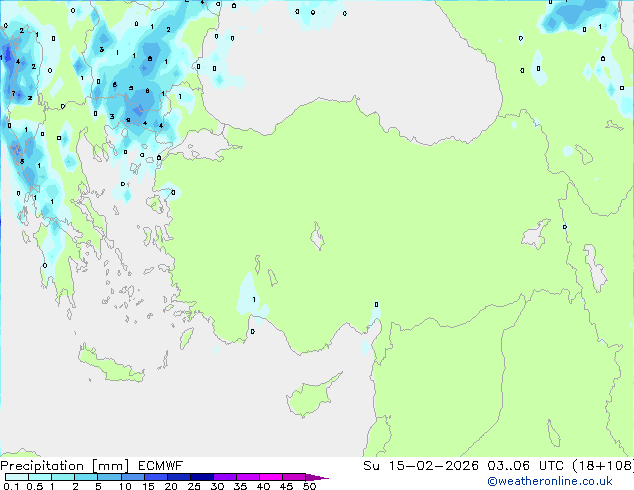The height and width of the screenshot is (490, 634).
Task: Select the date label Su 15-02-2026
Action: point(412,466)
